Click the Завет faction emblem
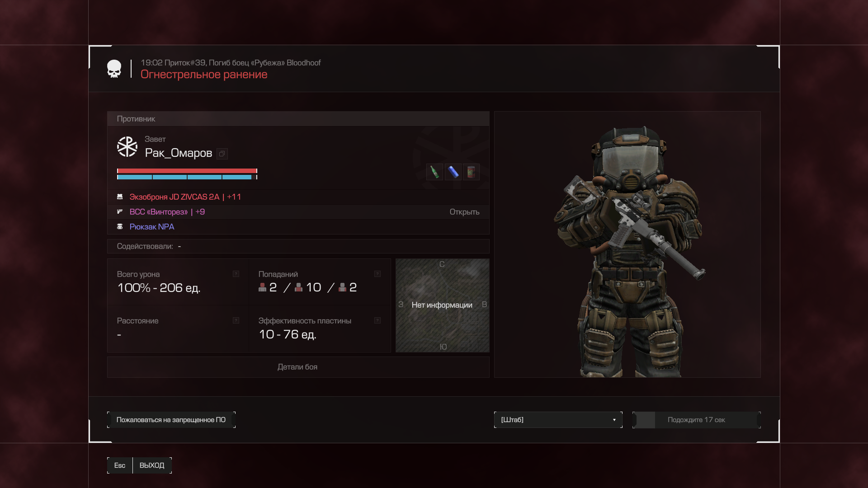868x488 pixels. (x=127, y=147)
